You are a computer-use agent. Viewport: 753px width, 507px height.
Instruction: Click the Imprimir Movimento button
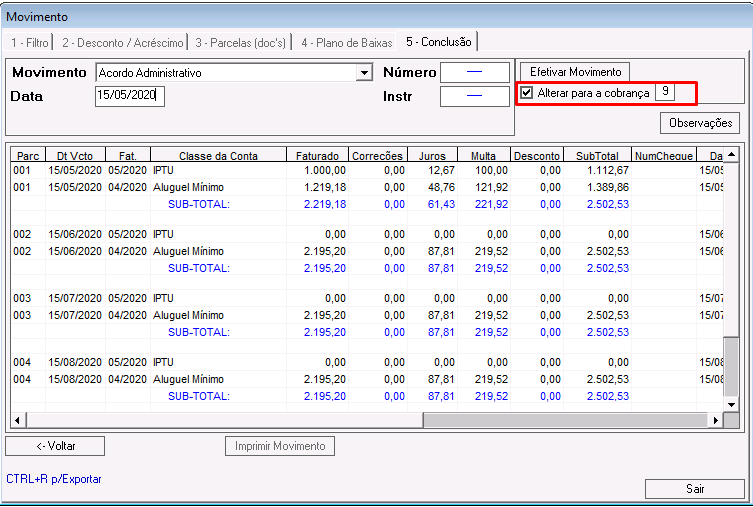280,446
